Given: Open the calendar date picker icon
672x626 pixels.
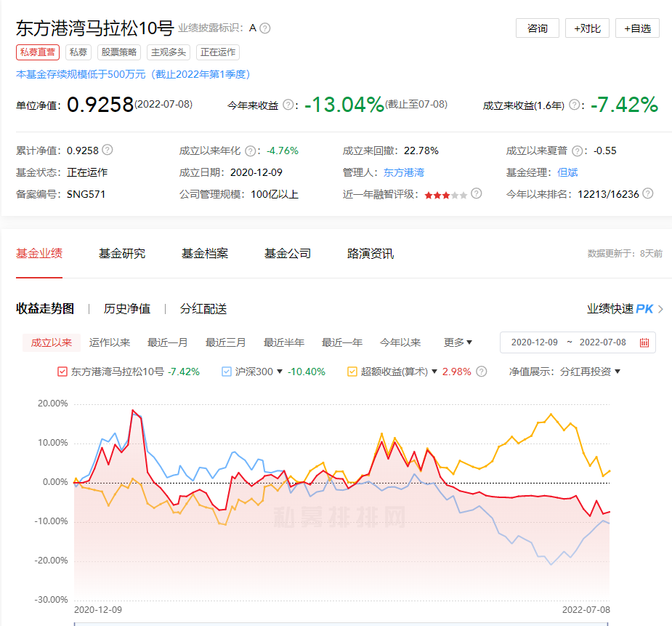Looking at the screenshot, I should tap(644, 342).
